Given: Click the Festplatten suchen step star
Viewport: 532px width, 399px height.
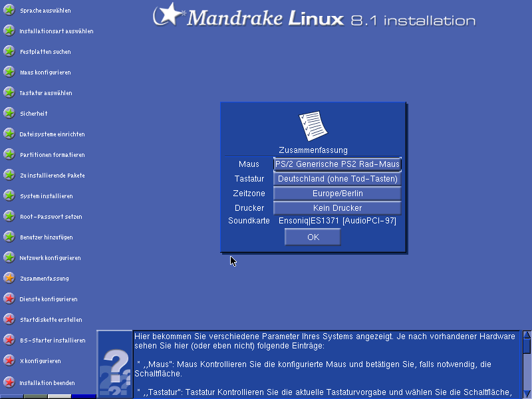Looking at the screenshot, I should point(9,52).
